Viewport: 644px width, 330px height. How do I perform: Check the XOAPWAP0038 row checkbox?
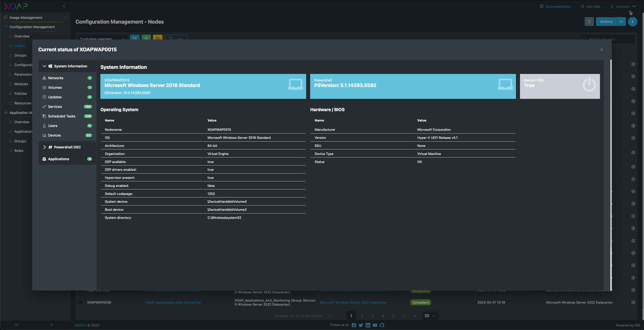coord(80,302)
